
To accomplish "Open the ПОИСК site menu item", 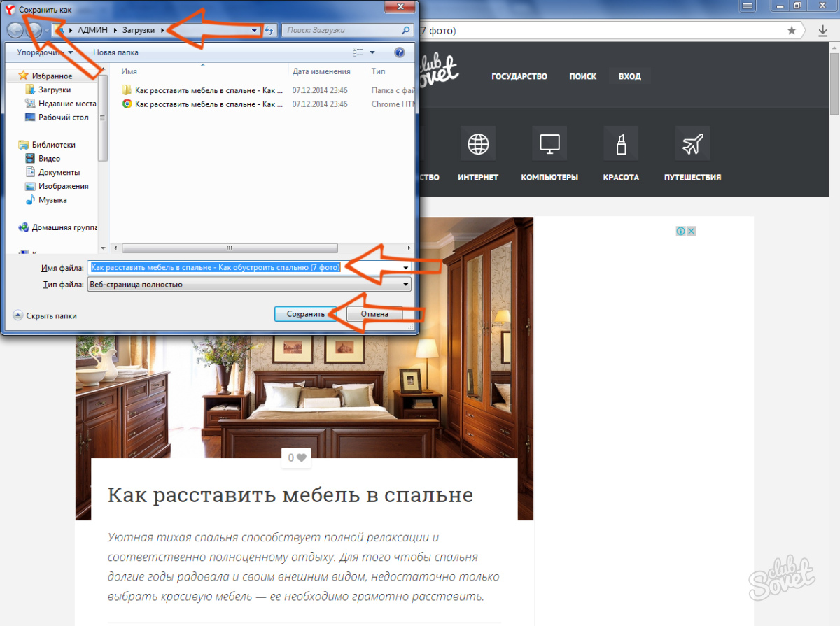I will pyautogui.click(x=583, y=76).
